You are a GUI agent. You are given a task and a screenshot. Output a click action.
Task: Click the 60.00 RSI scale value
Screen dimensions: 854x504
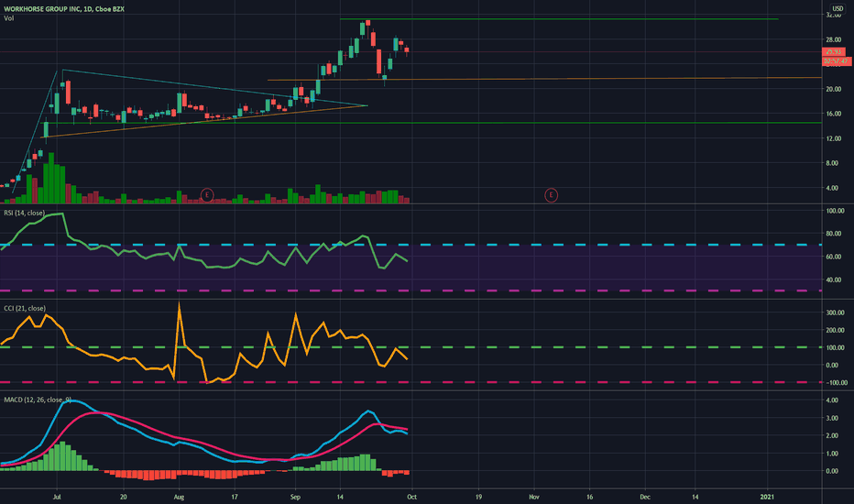click(836, 256)
